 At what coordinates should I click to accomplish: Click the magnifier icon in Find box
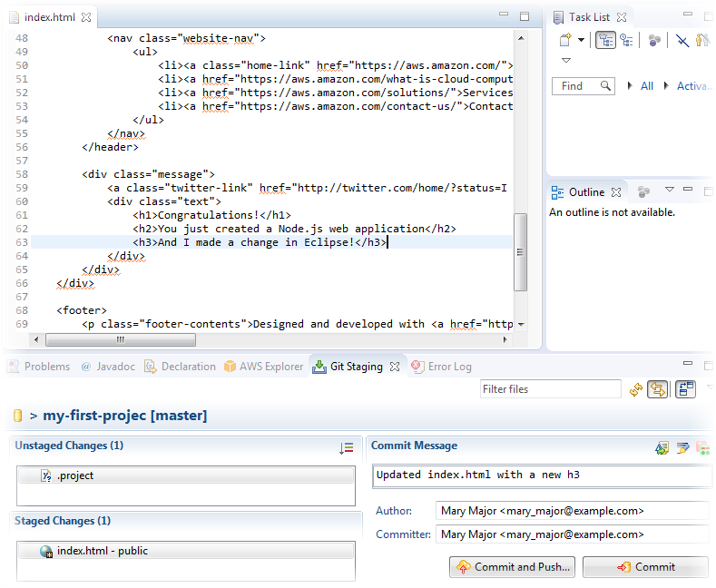pyautogui.click(x=605, y=86)
